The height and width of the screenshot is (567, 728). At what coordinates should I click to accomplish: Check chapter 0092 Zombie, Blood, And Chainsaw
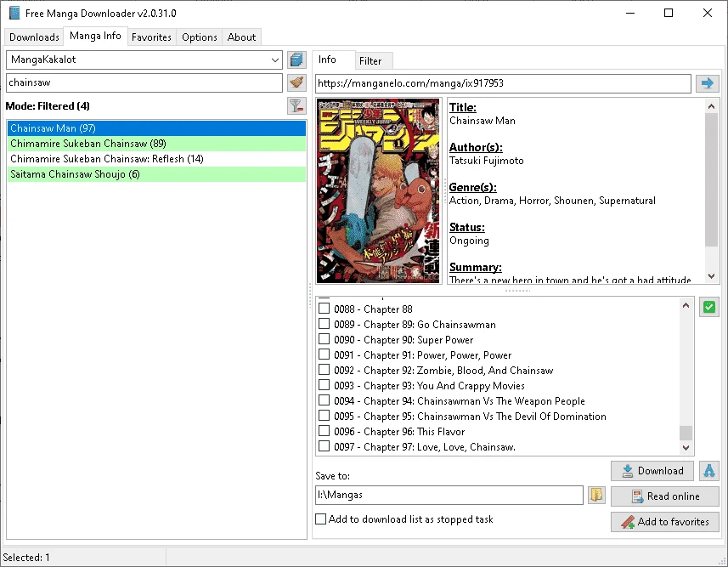(324, 370)
